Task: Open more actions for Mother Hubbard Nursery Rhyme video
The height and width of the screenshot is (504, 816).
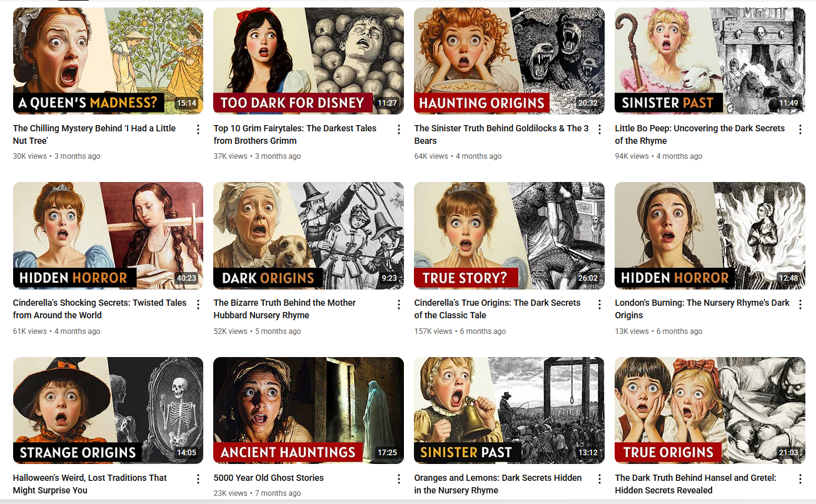Action: [399, 305]
